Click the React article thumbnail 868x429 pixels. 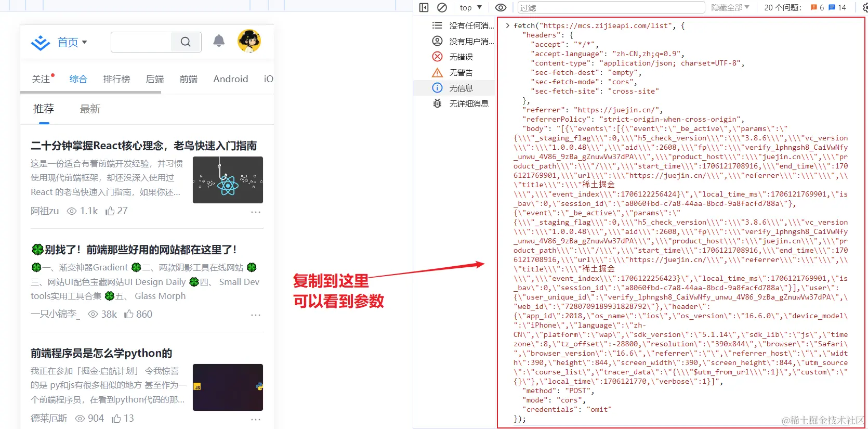[228, 180]
